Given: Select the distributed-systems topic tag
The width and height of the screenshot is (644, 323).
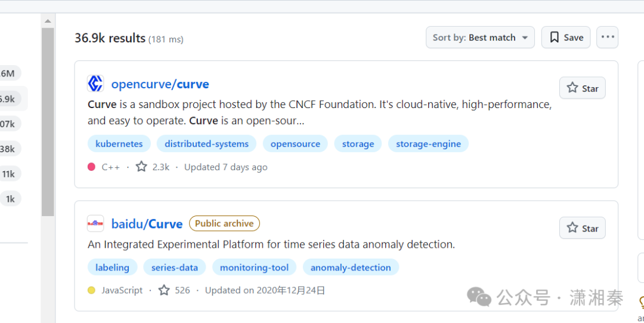Looking at the screenshot, I should [206, 144].
